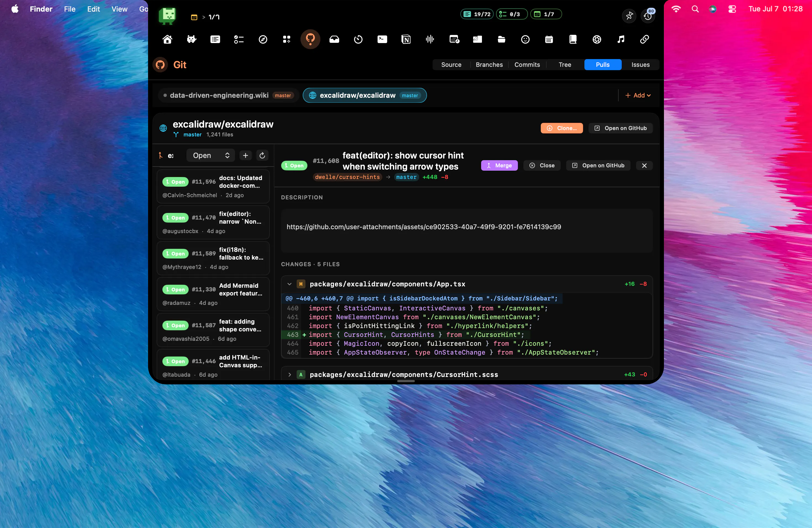Open the smiley emoji icon
The width and height of the screenshot is (812, 528).
point(525,39)
